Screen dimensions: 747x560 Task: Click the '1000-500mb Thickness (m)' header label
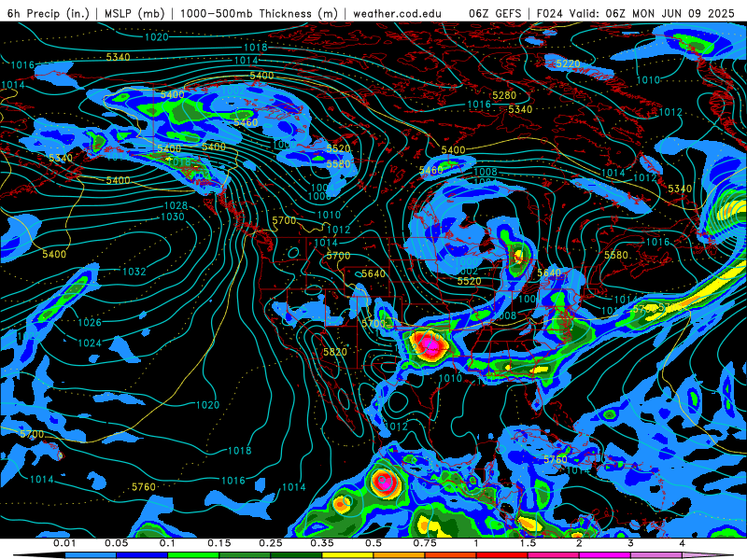(259, 13)
